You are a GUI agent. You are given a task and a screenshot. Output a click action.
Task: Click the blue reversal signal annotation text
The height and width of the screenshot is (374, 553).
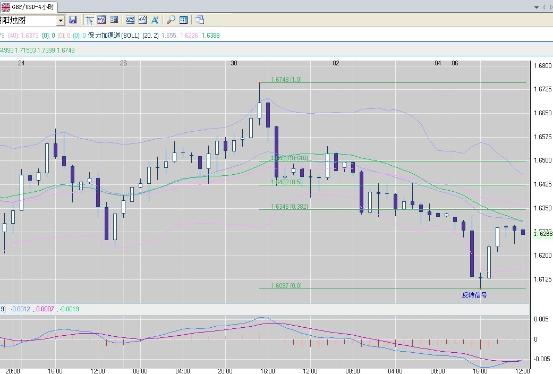(474, 295)
